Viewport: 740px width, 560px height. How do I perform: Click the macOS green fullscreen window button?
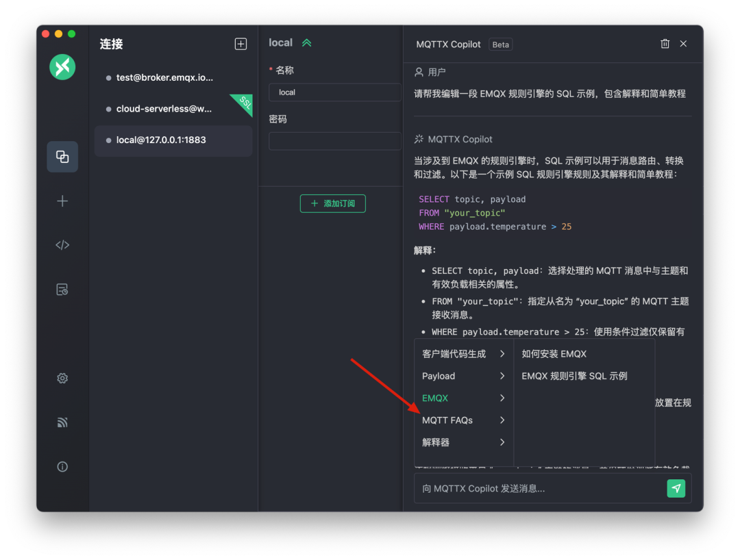72,34
